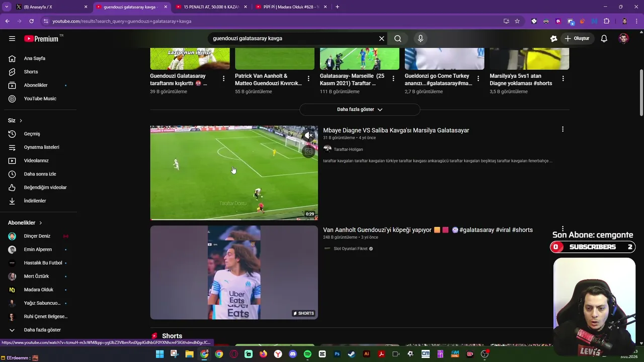Open Photoshop from the taskbar

337,354
